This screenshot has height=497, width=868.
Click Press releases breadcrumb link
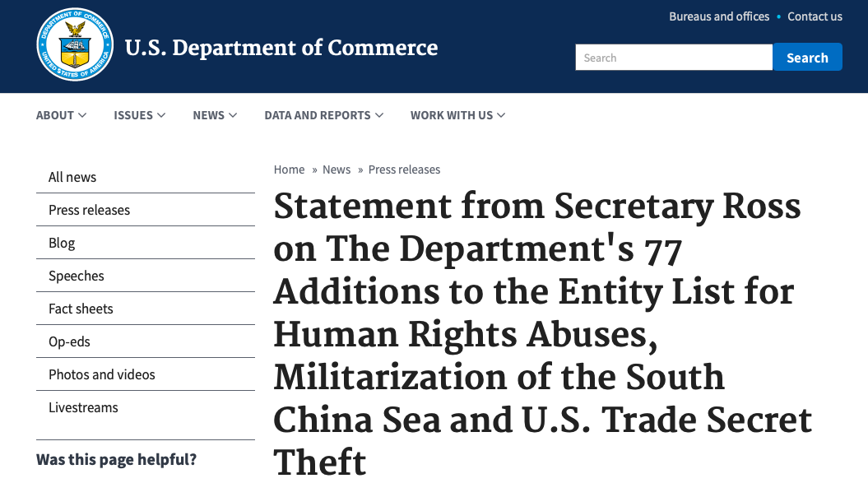click(x=404, y=170)
